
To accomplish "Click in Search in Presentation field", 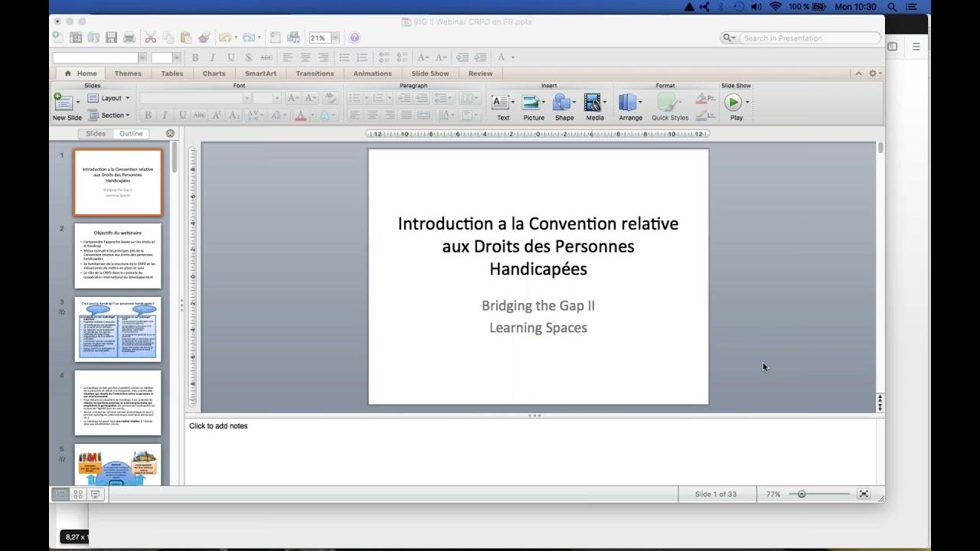I will (x=810, y=37).
